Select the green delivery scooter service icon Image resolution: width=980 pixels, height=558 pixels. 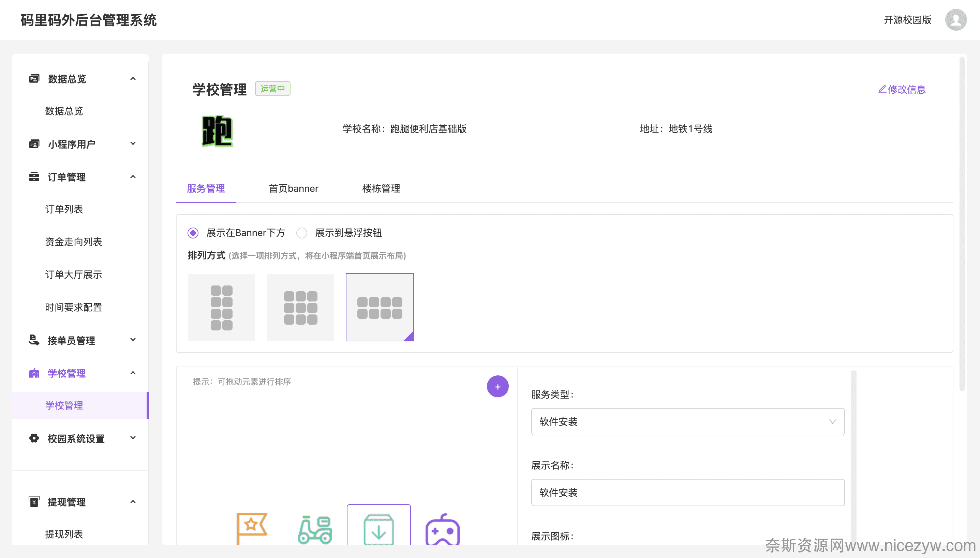(314, 530)
